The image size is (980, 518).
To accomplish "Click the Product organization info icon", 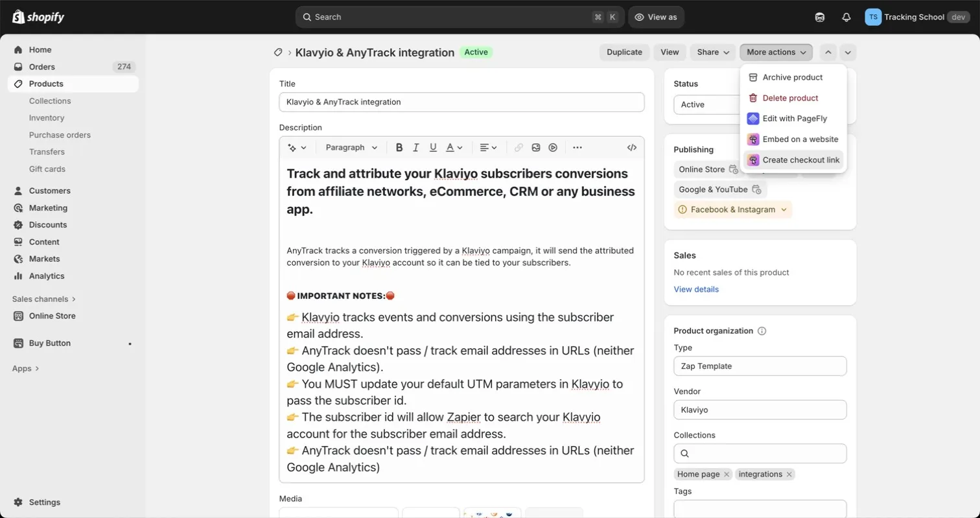I will [762, 331].
